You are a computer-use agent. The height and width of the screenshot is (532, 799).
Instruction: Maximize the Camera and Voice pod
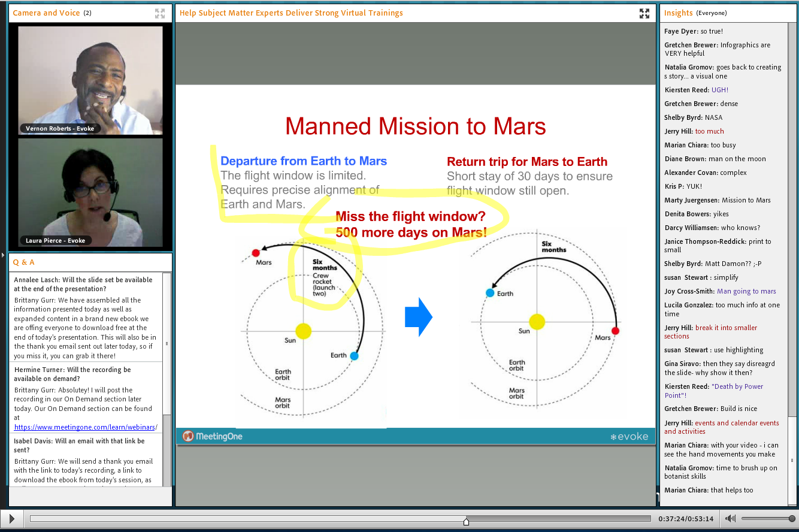coord(160,13)
